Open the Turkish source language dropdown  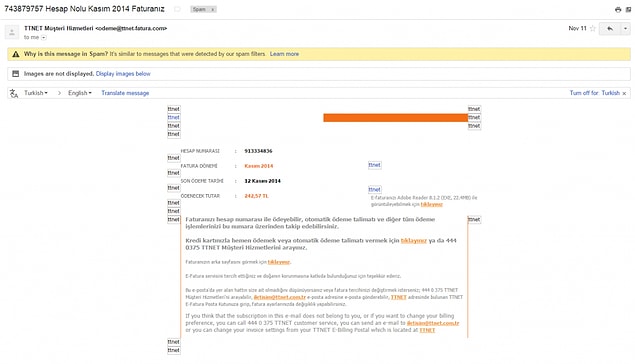pyautogui.click(x=36, y=93)
